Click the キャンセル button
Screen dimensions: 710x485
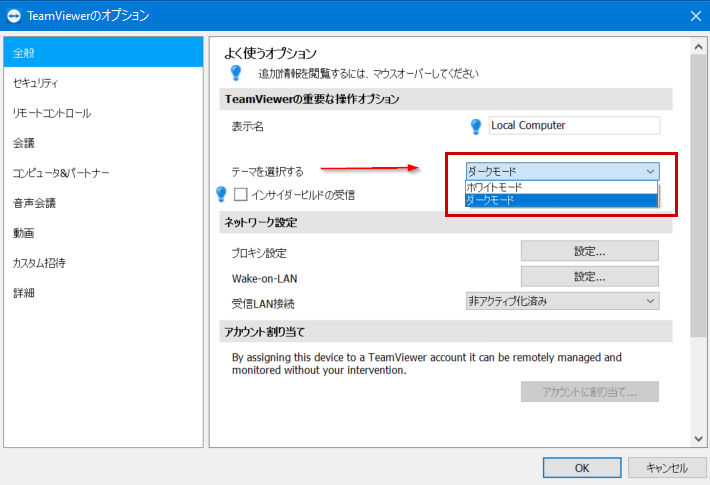click(x=667, y=468)
